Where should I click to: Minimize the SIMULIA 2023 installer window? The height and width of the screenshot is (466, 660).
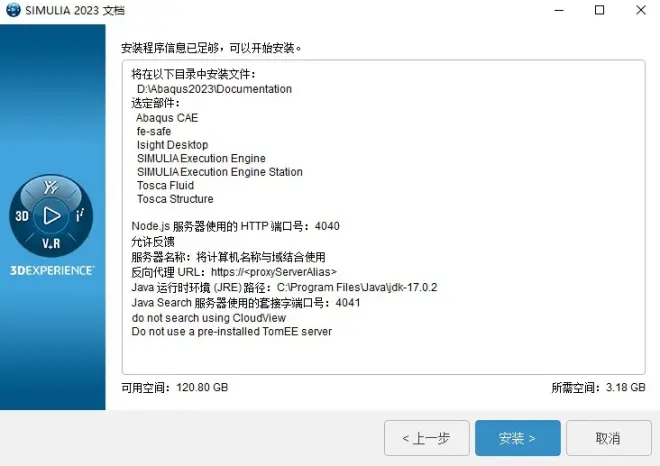[x=559, y=10]
